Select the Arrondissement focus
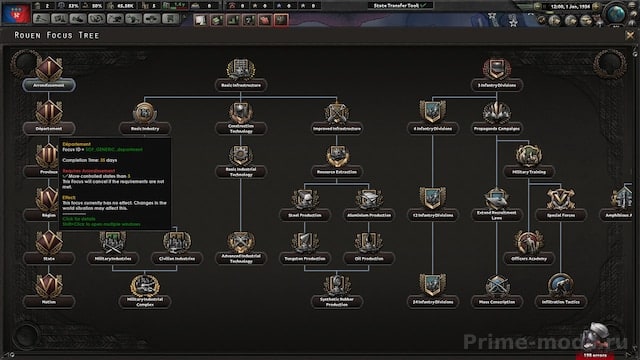The image size is (640, 360). point(49,75)
